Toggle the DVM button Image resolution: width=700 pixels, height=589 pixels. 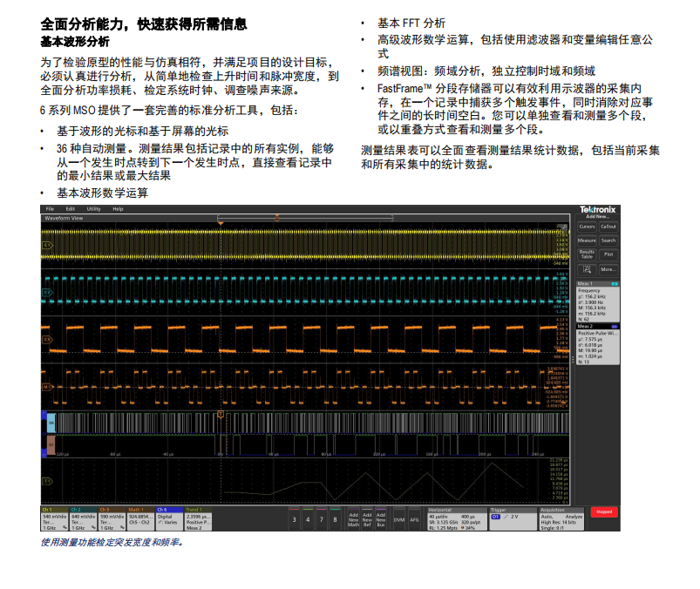tap(399, 519)
